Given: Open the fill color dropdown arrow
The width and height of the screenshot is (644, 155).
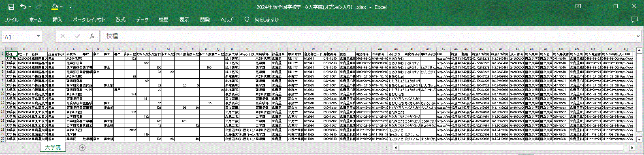Looking at the screenshot, I should click(62, 7).
